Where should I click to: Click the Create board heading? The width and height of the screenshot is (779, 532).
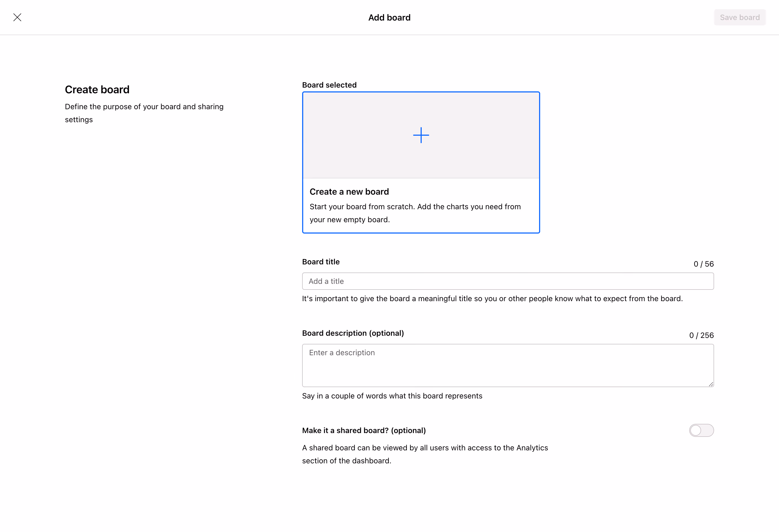pyautogui.click(x=97, y=89)
